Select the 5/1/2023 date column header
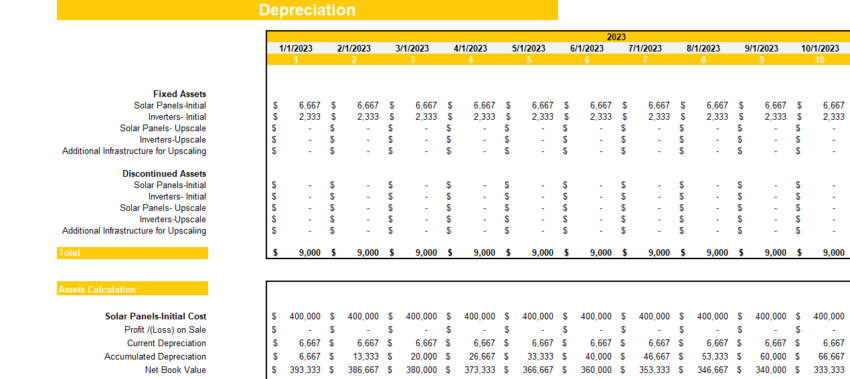850x379 pixels. [x=529, y=49]
